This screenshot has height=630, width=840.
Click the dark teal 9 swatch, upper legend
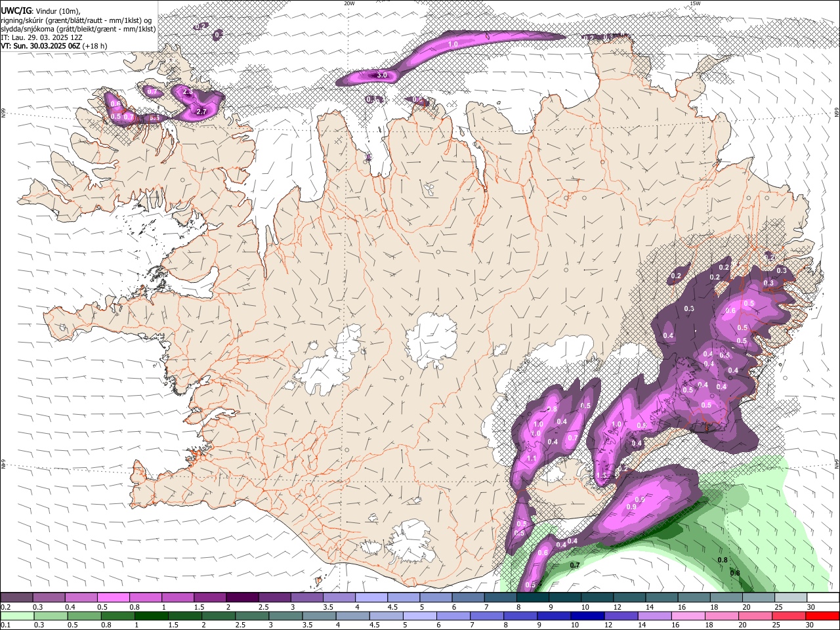(x=565, y=598)
